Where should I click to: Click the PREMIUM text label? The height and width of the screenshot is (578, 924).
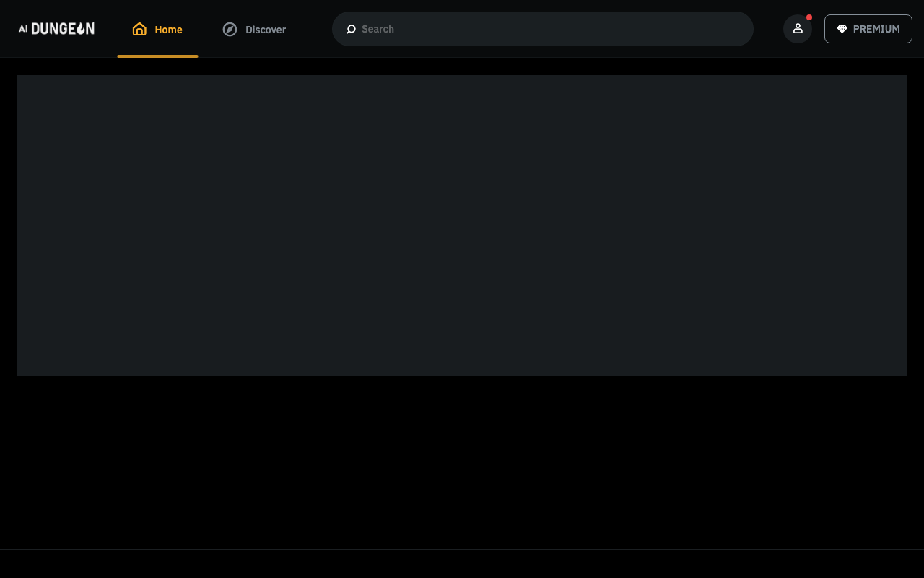pos(876,29)
